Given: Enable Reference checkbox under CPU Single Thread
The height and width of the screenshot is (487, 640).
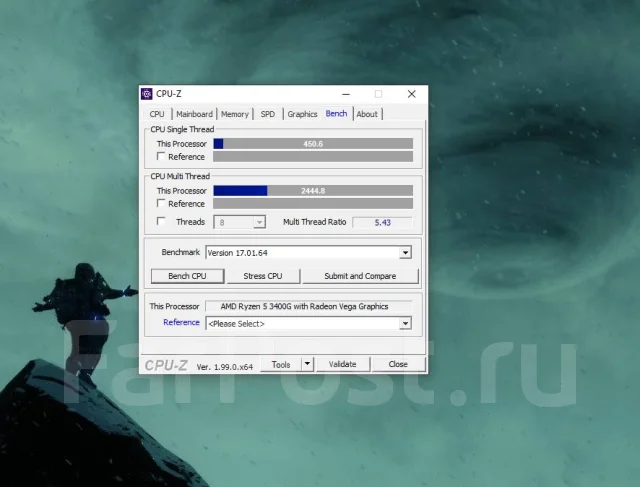Looking at the screenshot, I should point(161,156).
